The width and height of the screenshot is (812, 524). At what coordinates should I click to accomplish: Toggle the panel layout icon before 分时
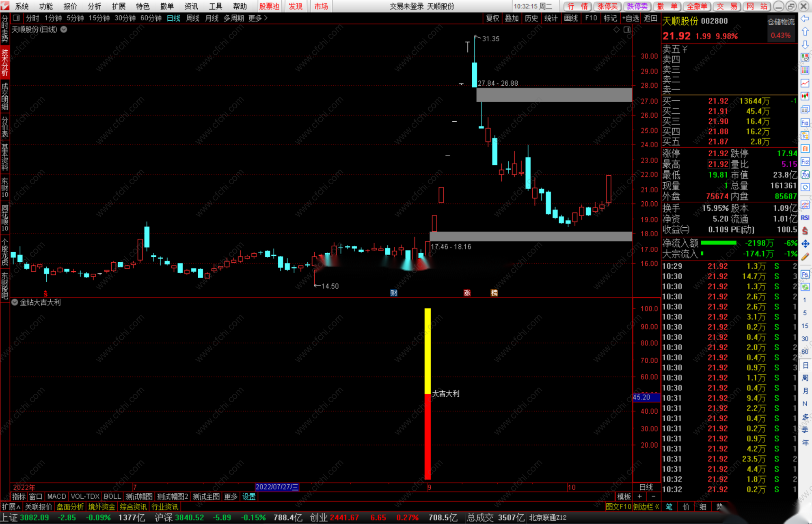point(17,18)
